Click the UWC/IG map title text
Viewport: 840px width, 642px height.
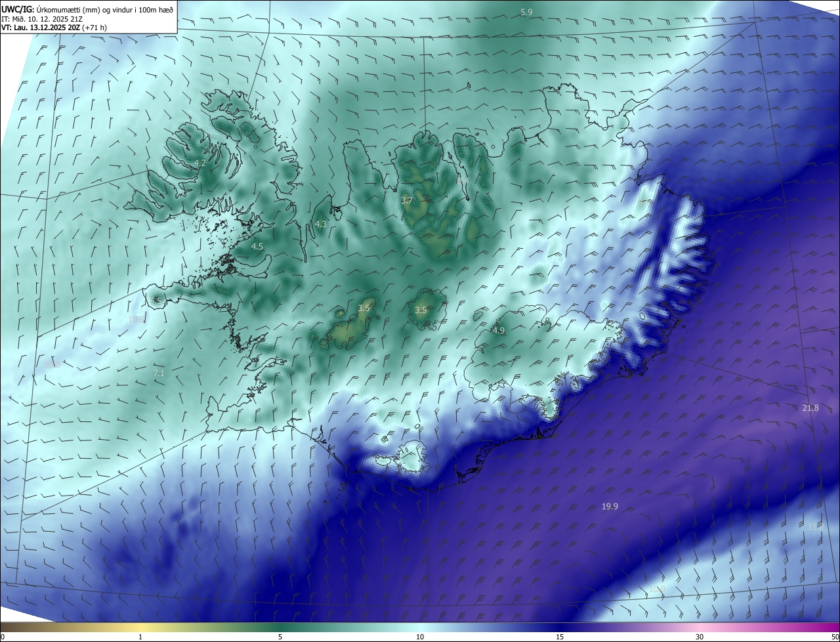point(88,9)
